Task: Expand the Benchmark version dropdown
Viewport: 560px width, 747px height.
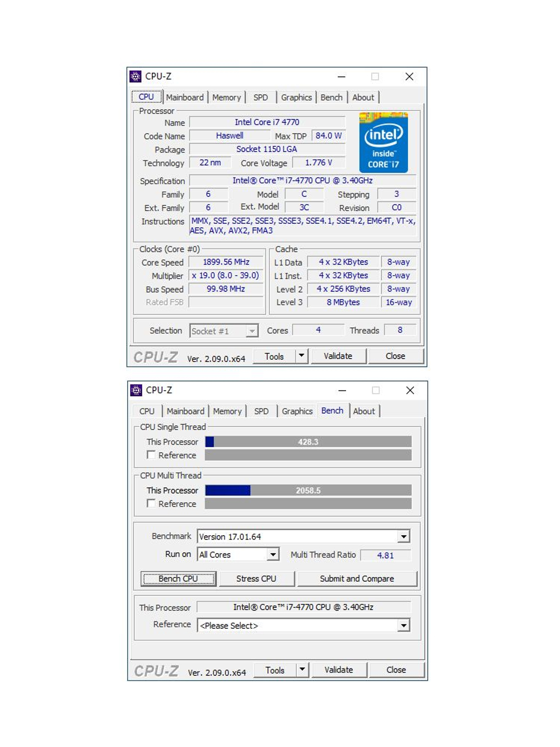Action: [404, 537]
